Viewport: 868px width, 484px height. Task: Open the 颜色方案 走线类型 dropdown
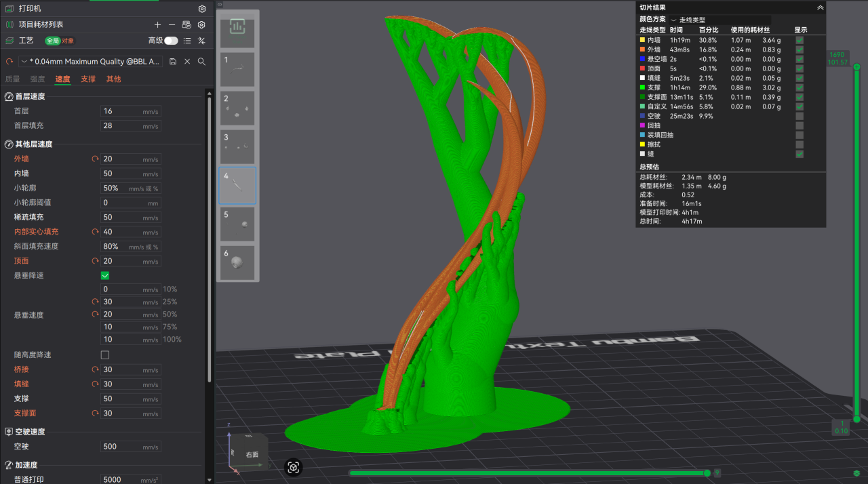tap(719, 20)
